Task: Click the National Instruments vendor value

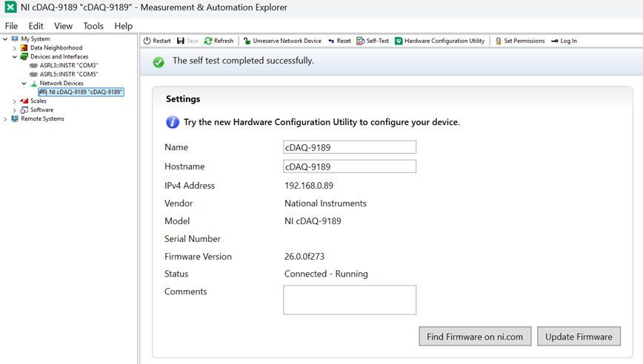Action: click(326, 203)
